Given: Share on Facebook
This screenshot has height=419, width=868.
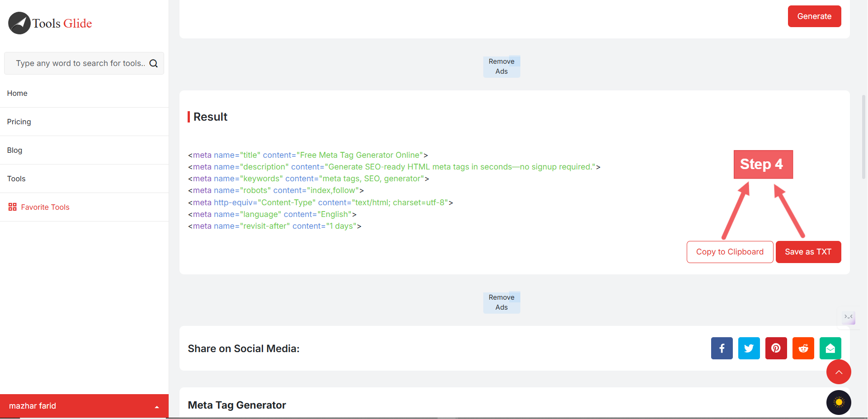Looking at the screenshot, I should 722,348.
